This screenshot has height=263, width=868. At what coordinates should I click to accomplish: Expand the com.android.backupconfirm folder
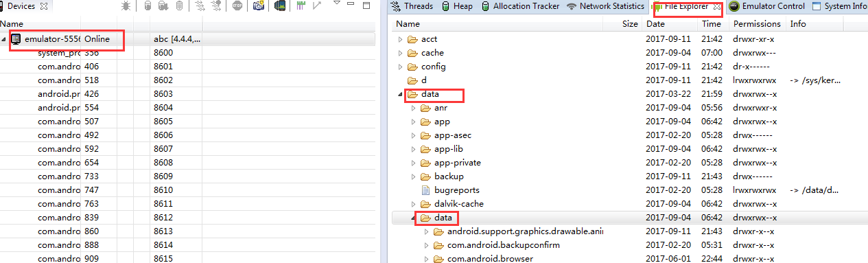tap(427, 245)
